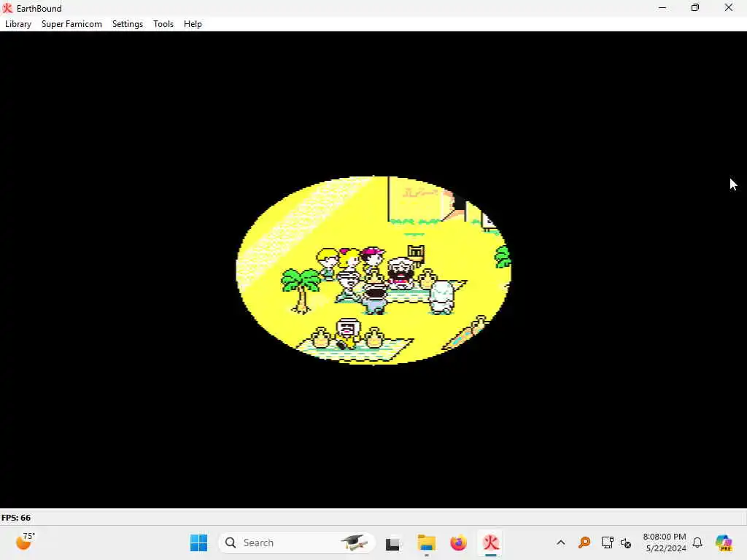Click the muted volume tray icon
The image size is (747, 560).
[x=626, y=542]
